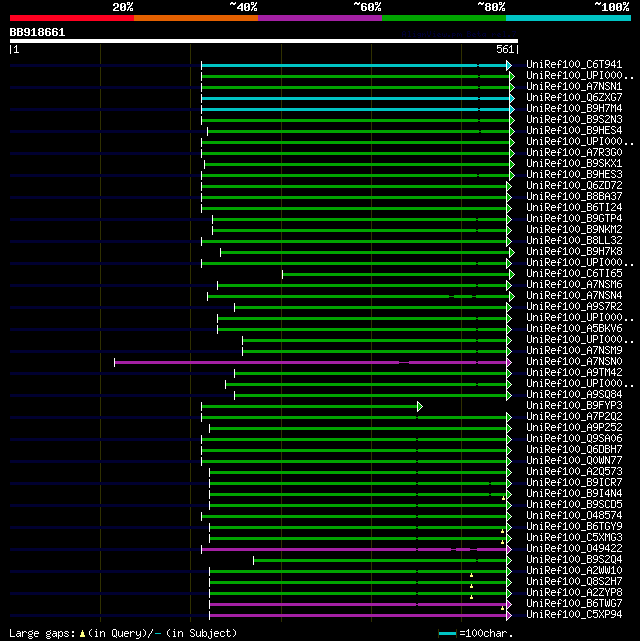This screenshot has width=640, height=641.
Task: Select the UniRef100_A5BKV6 label
Action: 574,329
